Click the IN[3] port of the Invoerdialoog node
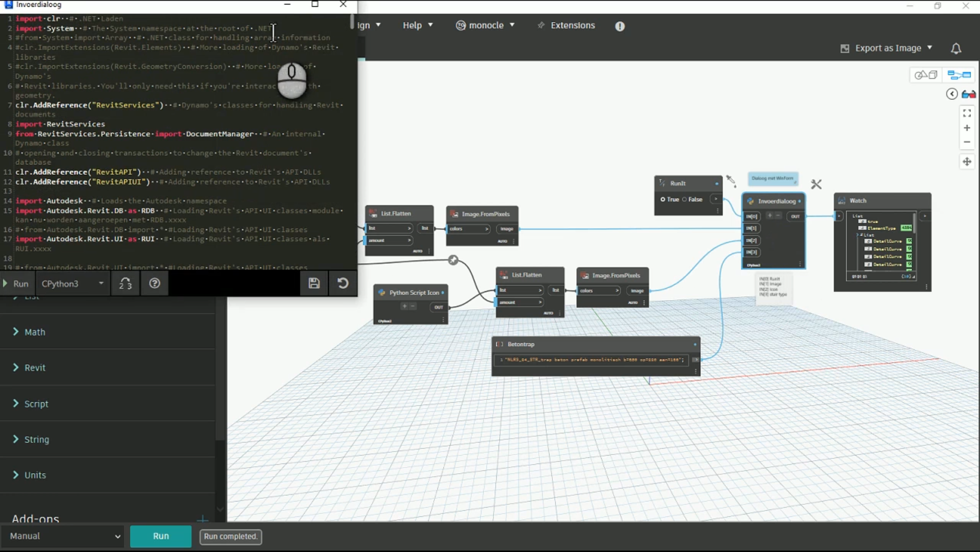The height and width of the screenshot is (552, 980). [751, 252]
